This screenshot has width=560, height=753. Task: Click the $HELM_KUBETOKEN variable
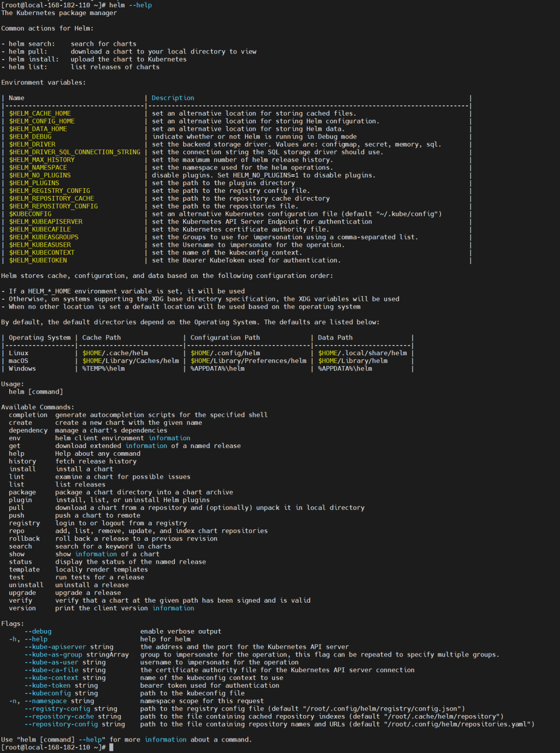(38, 260)
